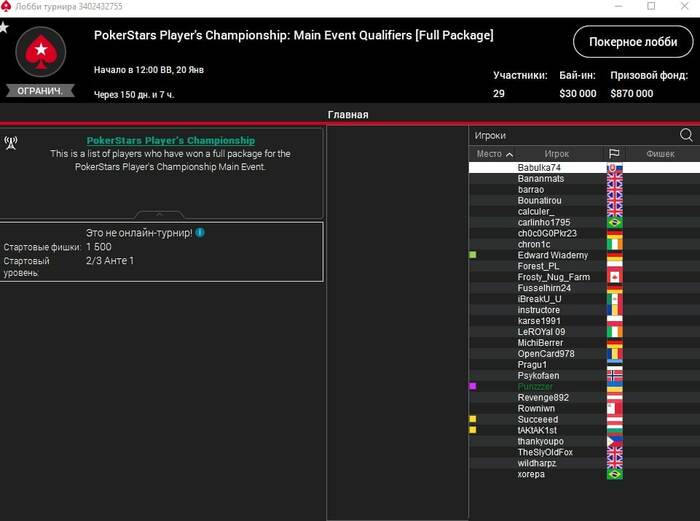Screen dimensions: 700x521
Task: Sort list by Место column arrow
Action: coord(509,154)
